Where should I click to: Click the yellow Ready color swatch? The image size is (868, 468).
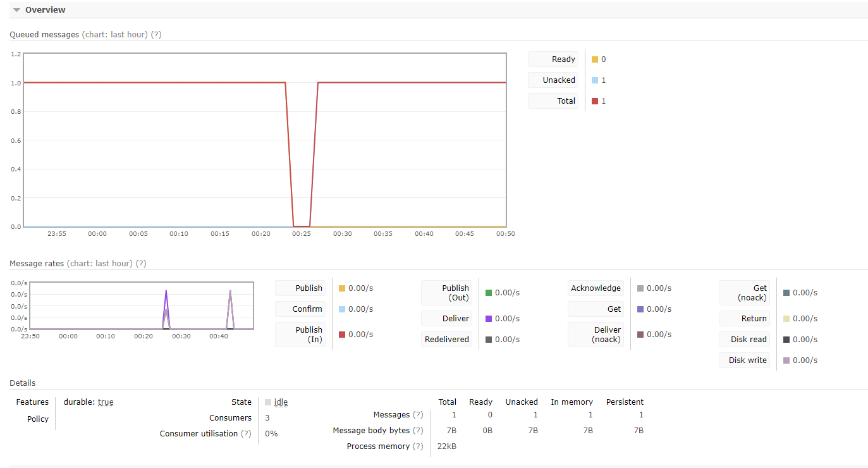(x=595, y=59)
